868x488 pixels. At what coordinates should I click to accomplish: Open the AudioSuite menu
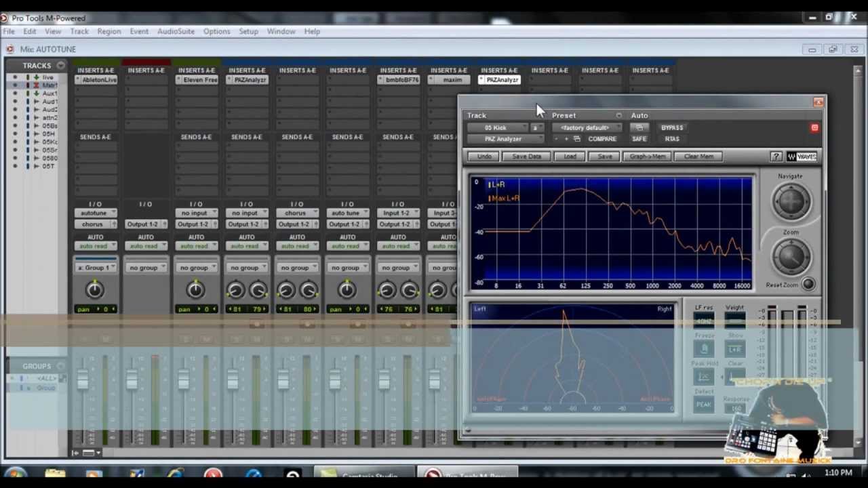(x=176, y=31)
